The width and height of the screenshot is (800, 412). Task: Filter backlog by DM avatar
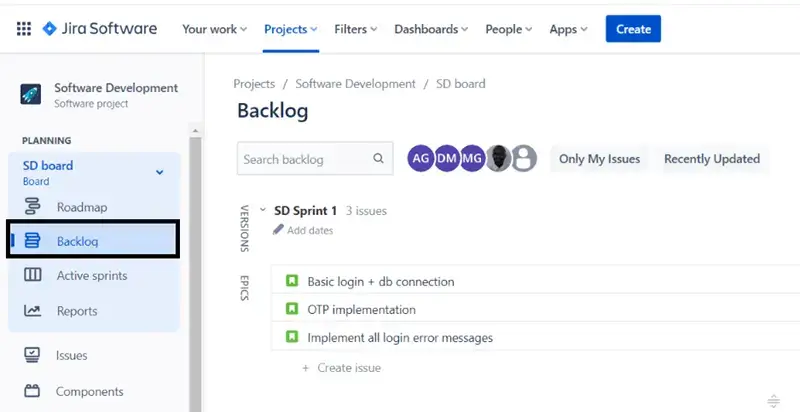tap(447, 158)
